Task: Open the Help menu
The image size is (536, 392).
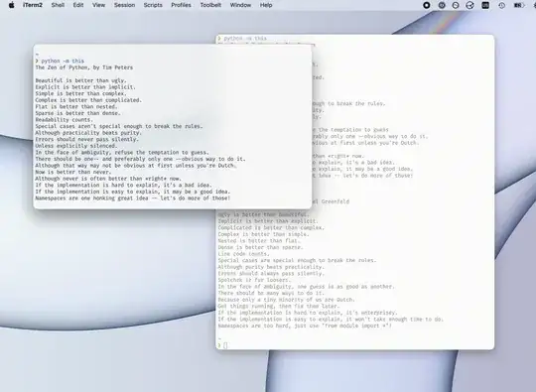Action: point(266,5)
